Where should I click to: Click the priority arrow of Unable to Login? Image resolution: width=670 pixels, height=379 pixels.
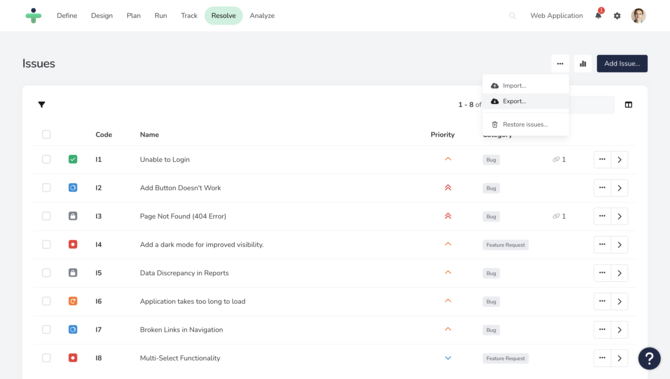tap(448, 159)
